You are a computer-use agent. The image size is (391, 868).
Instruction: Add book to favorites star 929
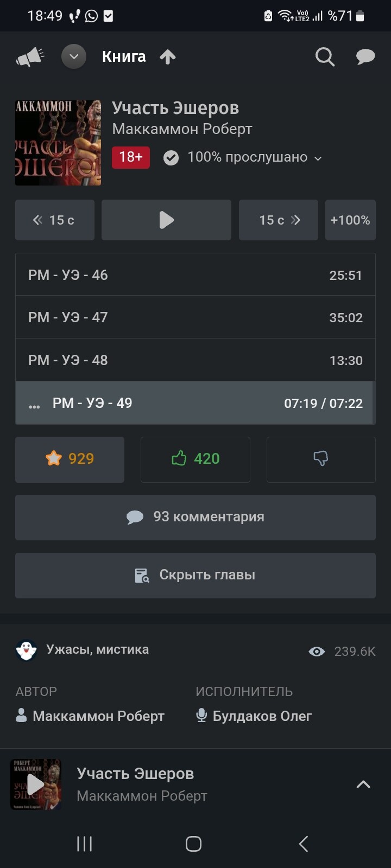(x=70, y=459)
